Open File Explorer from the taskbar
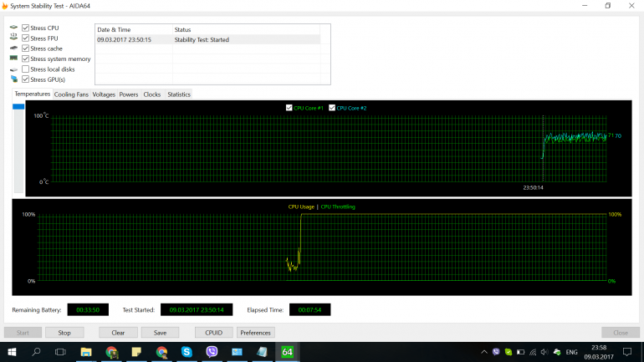The image size is (644, 362). (x=86, y=352)
